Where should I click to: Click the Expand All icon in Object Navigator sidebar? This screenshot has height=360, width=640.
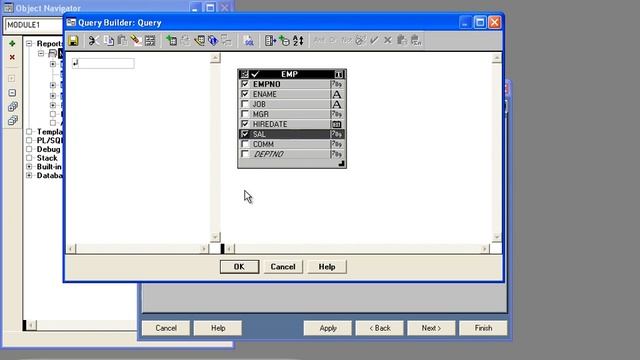pos(12,107)
